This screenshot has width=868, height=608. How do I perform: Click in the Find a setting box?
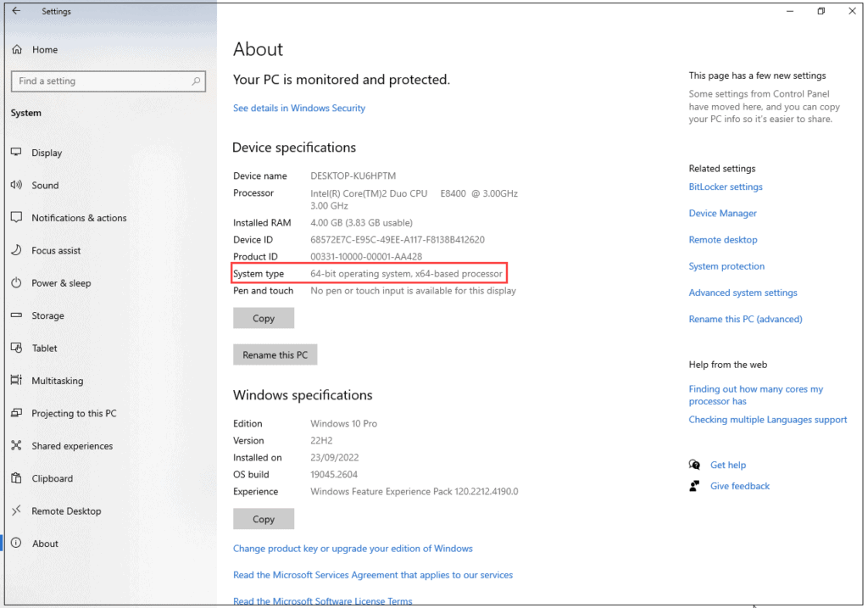point(100,81)
